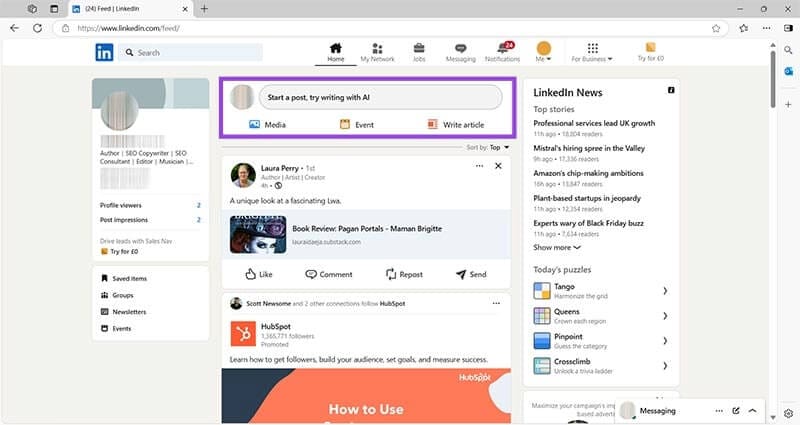Image resolution: width=800 pixels, height=425 pixels.
Task: Open Saved items in sidebar
Action: [x=124, y=279]
